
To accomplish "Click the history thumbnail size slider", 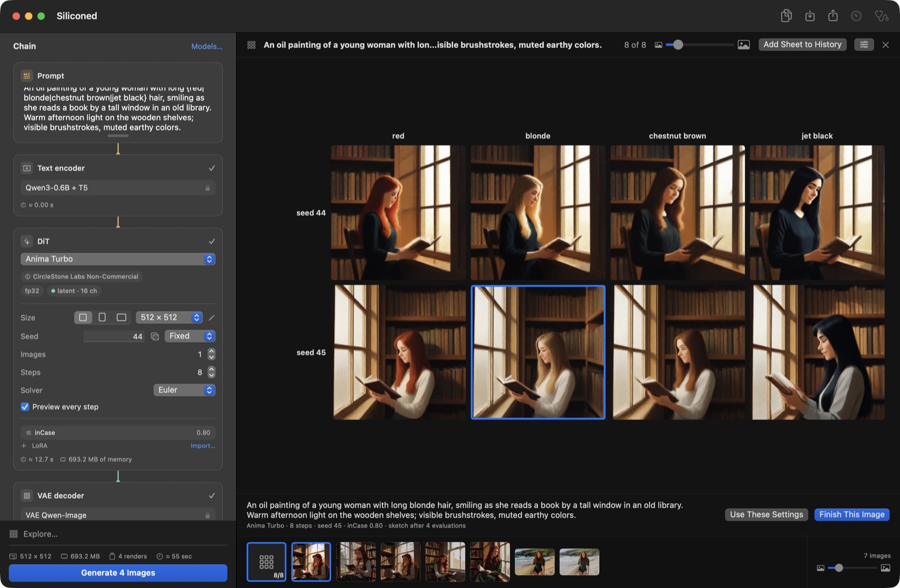I will 852,568.
